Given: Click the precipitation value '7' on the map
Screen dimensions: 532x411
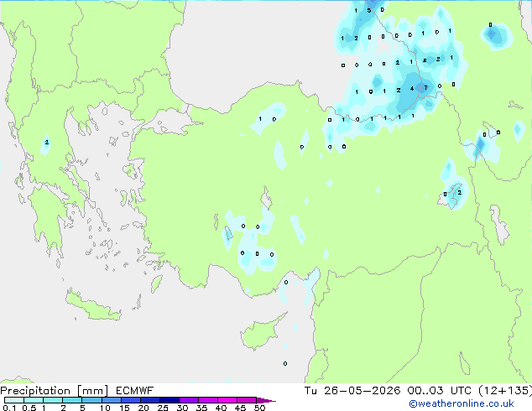Looking at the screenshot, I should 425,88.
